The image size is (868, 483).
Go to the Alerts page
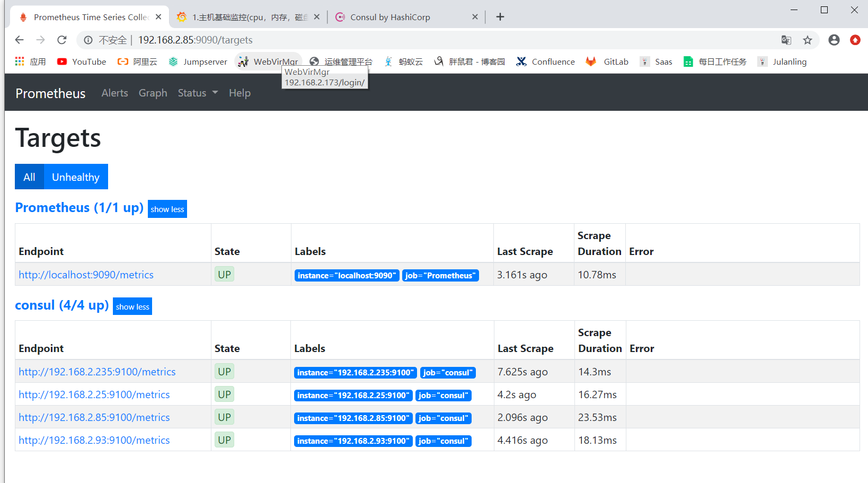(114, 93)
